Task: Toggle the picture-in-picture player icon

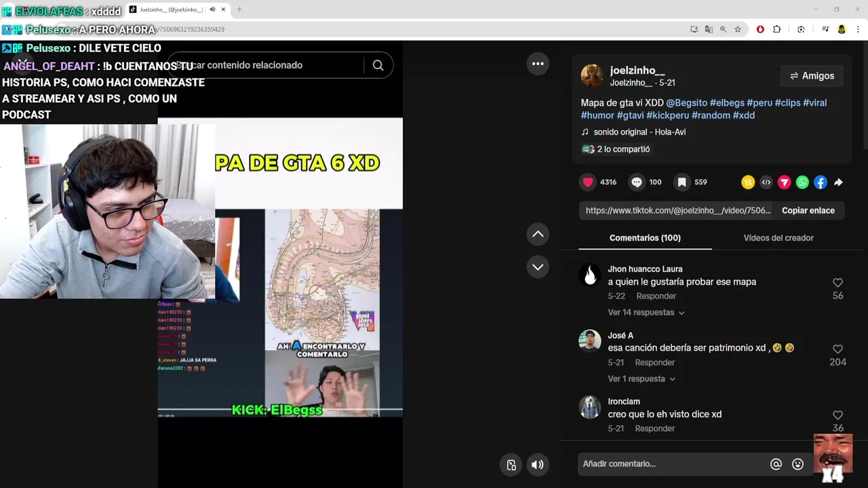Action: 511,465
